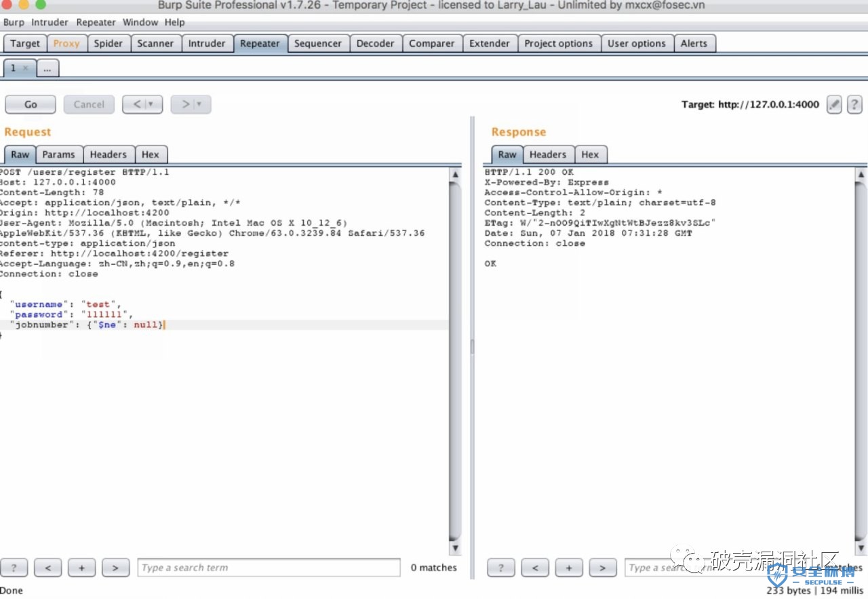Open the Project options tab

point(559,43)
